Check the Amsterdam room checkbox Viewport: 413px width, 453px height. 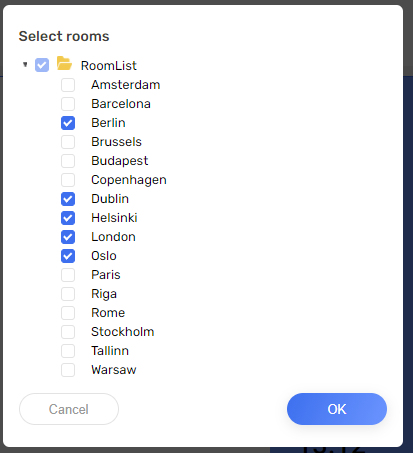[x=68, y=85]
